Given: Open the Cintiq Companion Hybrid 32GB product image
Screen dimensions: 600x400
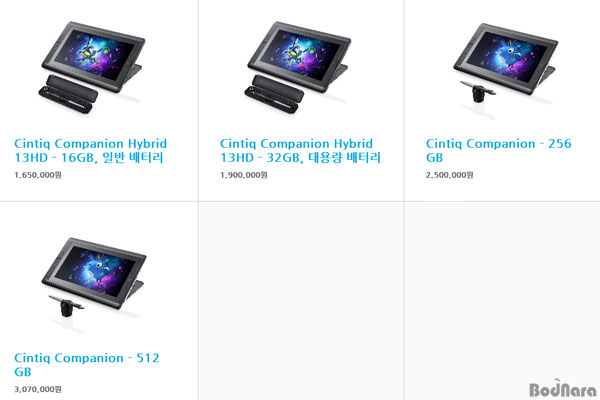Looking at the screenshot, I should pos(298,67).
